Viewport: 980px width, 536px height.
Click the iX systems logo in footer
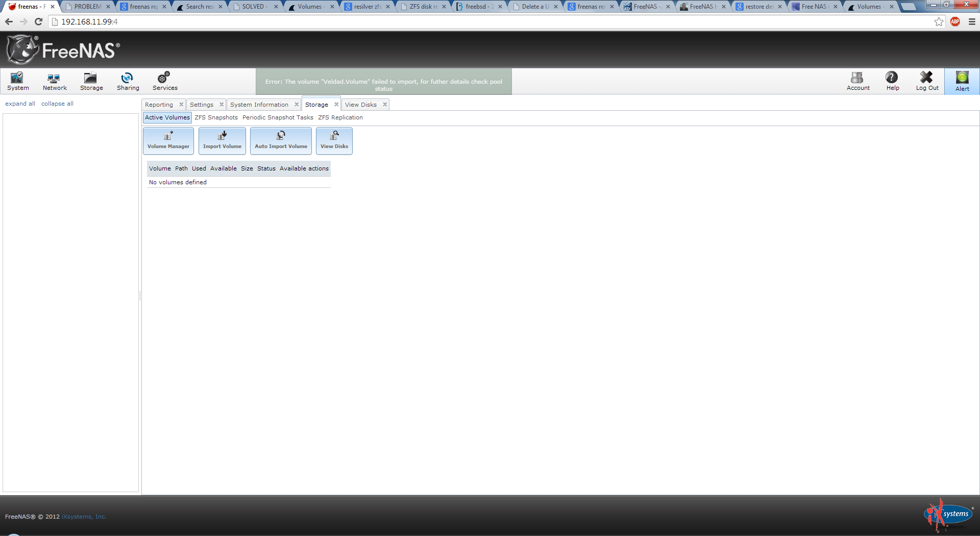[949, 515]
